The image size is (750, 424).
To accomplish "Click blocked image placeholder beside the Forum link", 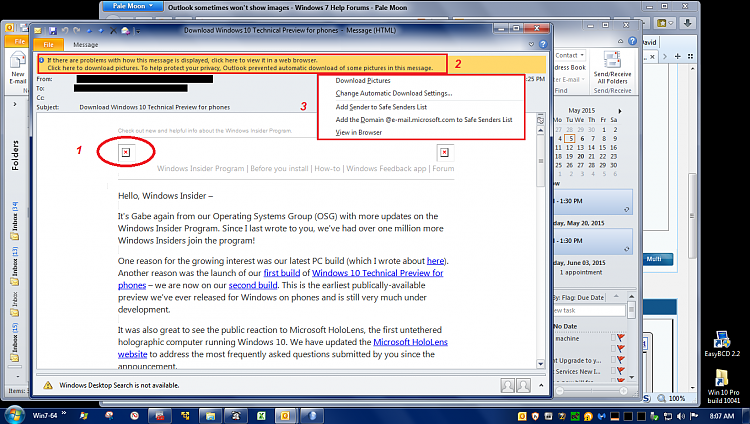I will 444,152.
